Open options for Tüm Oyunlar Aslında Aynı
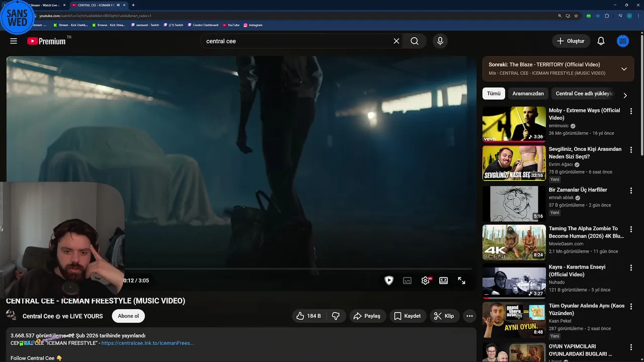The height and width of the screenshot is (362, 644). 631,307
